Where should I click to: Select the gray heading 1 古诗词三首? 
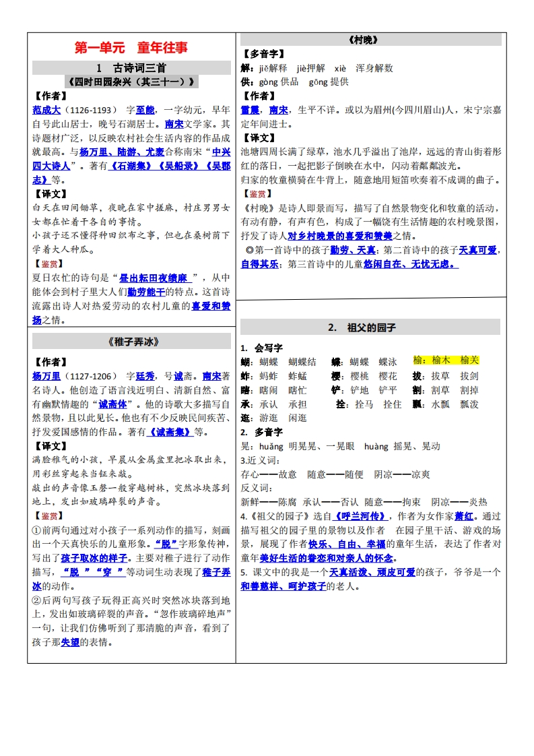(131, 67)
